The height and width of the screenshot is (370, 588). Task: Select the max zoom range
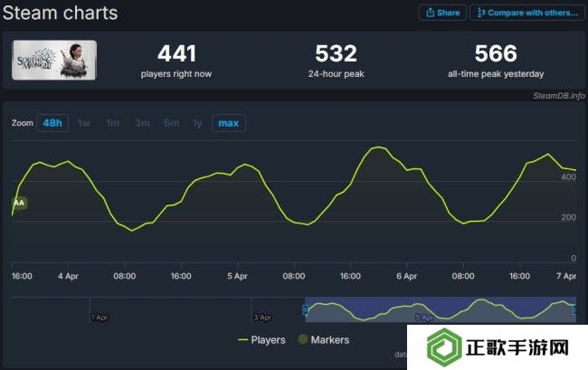(x=229, y=123)
